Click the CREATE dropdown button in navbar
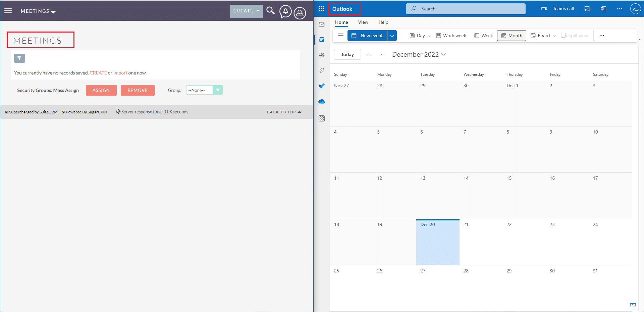644x312 pixels. (247, 11)
